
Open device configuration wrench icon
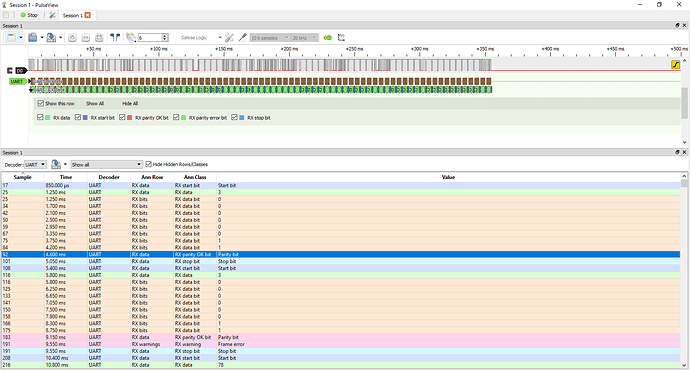click(x=229, y=38)
